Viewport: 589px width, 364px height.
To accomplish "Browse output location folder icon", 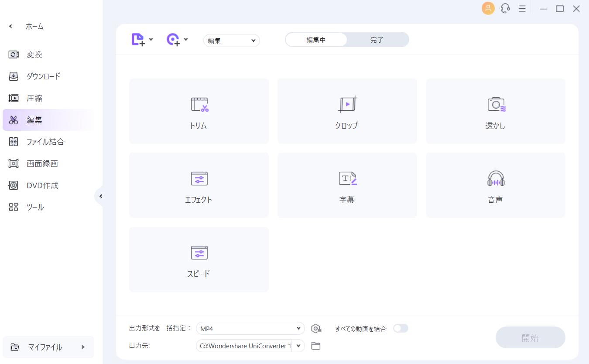I will point(316,346).
